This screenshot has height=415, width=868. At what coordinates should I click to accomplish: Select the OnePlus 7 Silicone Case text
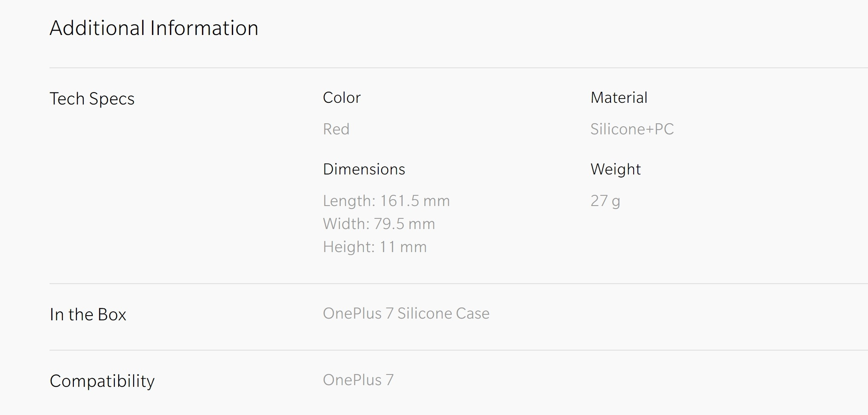coord(406,313)
